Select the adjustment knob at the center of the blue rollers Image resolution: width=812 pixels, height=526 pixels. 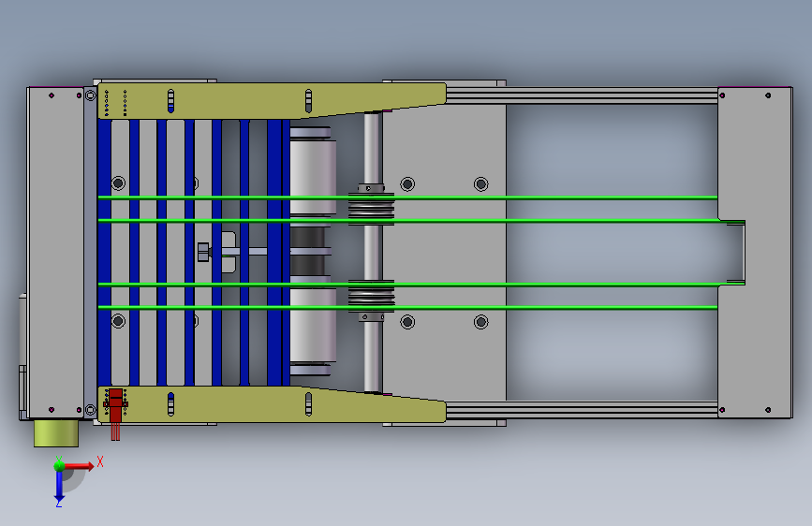(203, 252)
